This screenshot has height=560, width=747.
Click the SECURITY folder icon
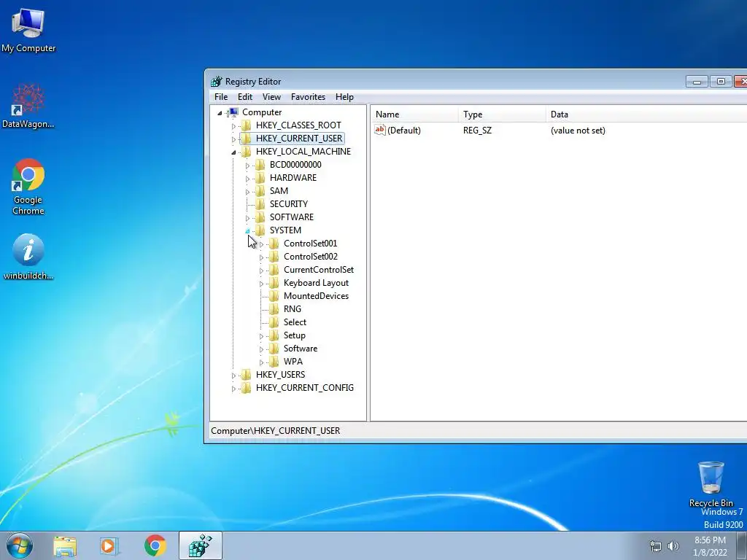[x=260, y=204]
